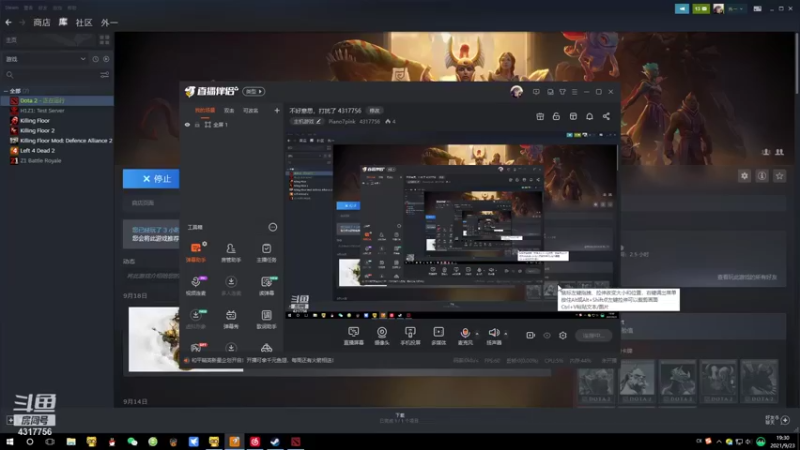
Task: Open notification bell in companion header
Action: coord(589,116)
